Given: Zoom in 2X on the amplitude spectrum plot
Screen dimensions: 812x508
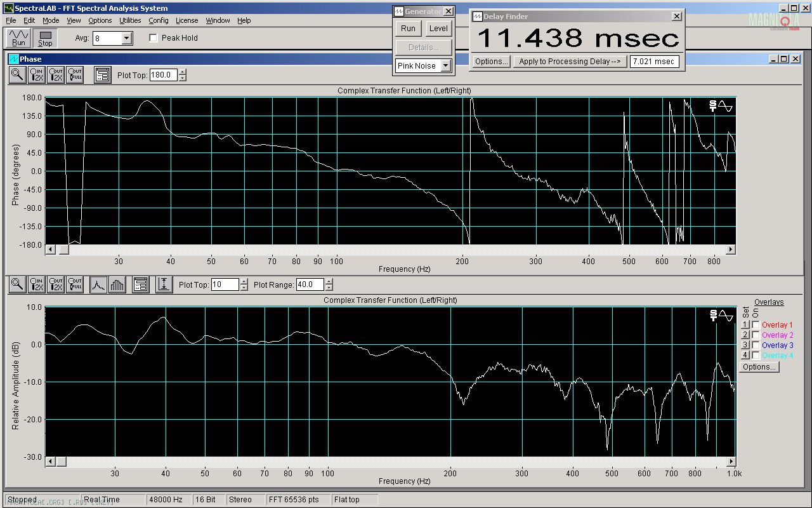Looking at the screenshot, I should click(37, 284).
